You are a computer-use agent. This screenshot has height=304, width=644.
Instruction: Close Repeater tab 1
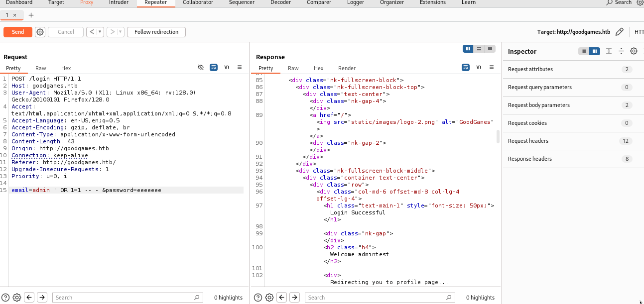click(x=14, y=15)
